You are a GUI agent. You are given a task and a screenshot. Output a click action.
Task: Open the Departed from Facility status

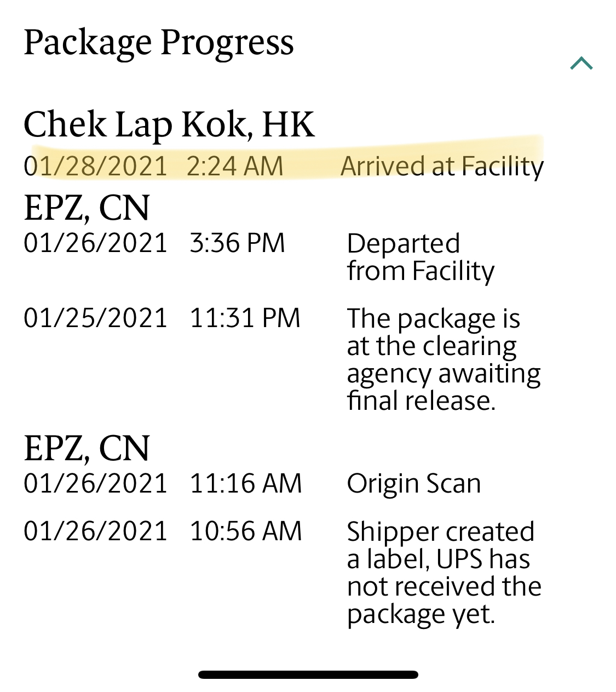click(420, 257)
